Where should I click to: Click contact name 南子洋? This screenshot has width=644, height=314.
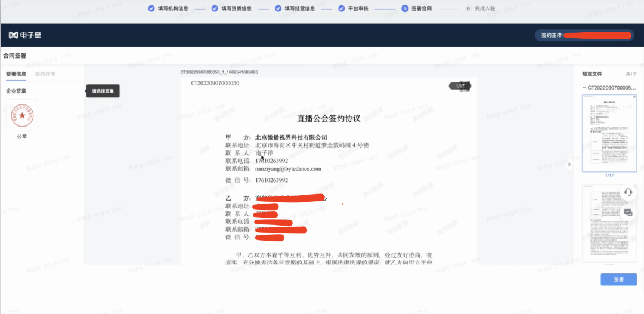coord(264,153)
